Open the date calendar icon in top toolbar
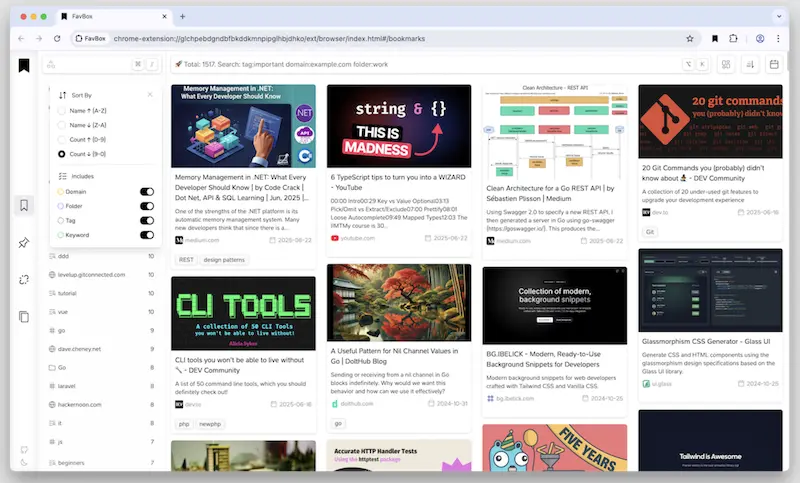Image resolution: width=800 pixels, height=483 pixels. point(774,64)
